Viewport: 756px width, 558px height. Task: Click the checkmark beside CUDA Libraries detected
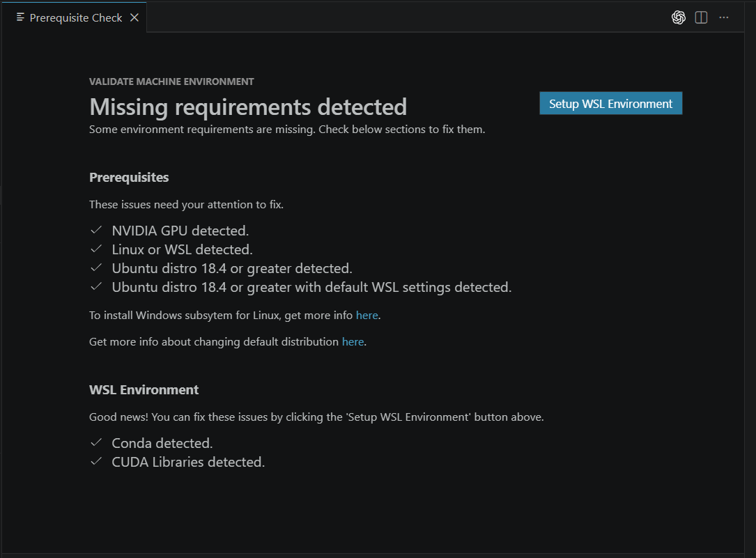coord(96,461)
